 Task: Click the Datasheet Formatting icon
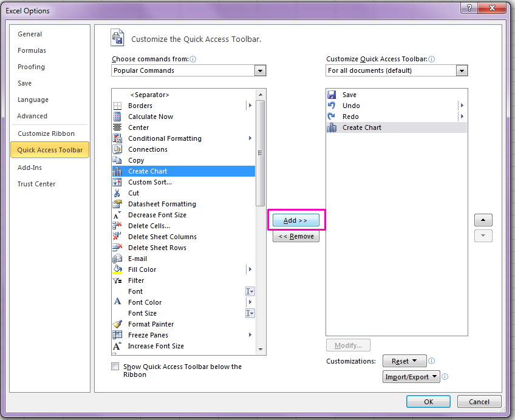click(117, 204)
